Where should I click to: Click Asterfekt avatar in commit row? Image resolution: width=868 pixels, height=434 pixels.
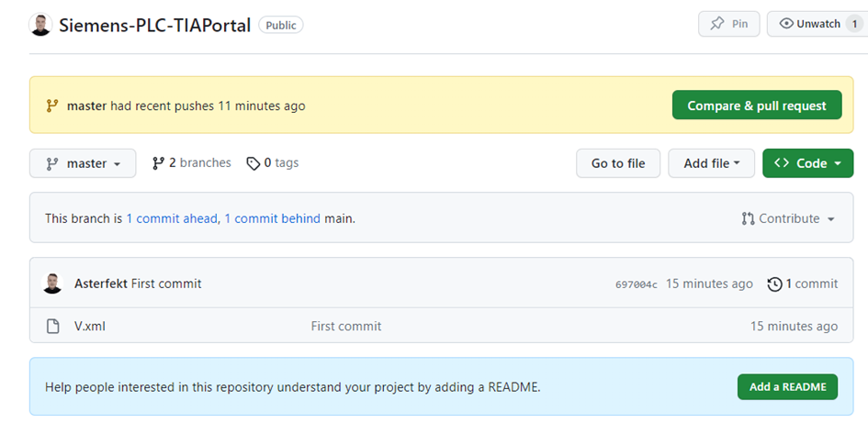tap(52, 284)
